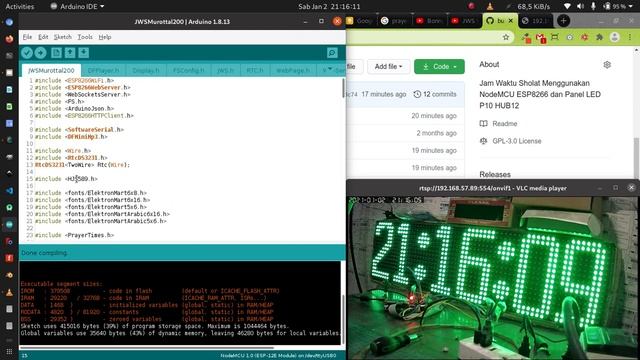This screenshot has width=640, height=360.
Task: Open the Arduino IDE app menu in top bar
Action: pos(77,7)
